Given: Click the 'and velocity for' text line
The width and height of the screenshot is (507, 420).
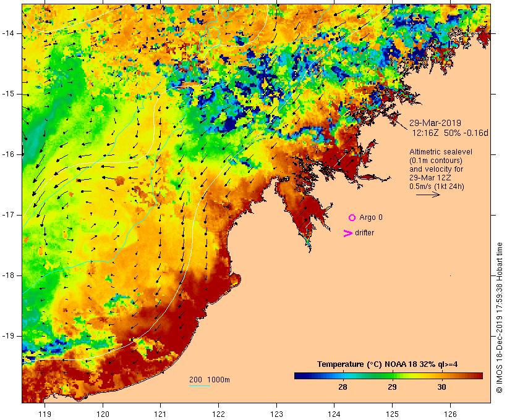Looking at the screenshot, I should click(x=436, y=169).
